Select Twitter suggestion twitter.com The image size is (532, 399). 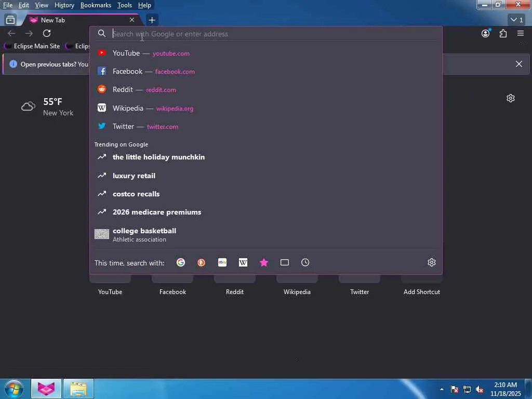point(265,126)
